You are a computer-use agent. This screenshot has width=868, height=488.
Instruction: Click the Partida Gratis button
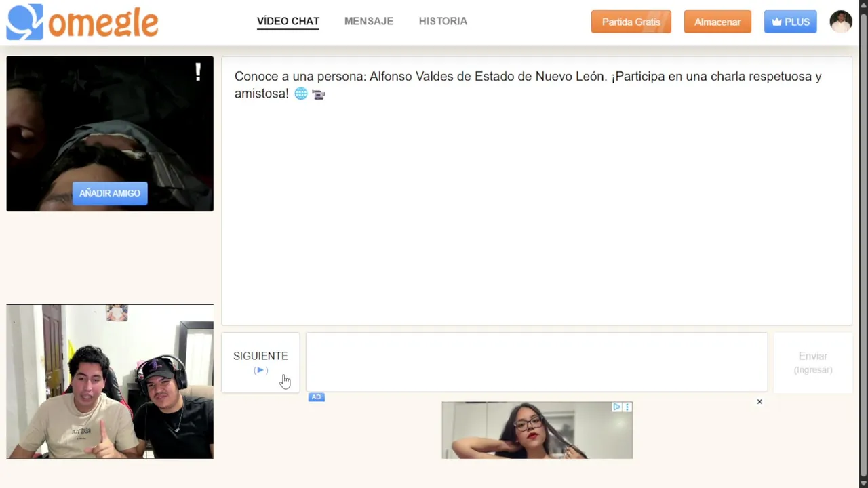coord(631,22)
